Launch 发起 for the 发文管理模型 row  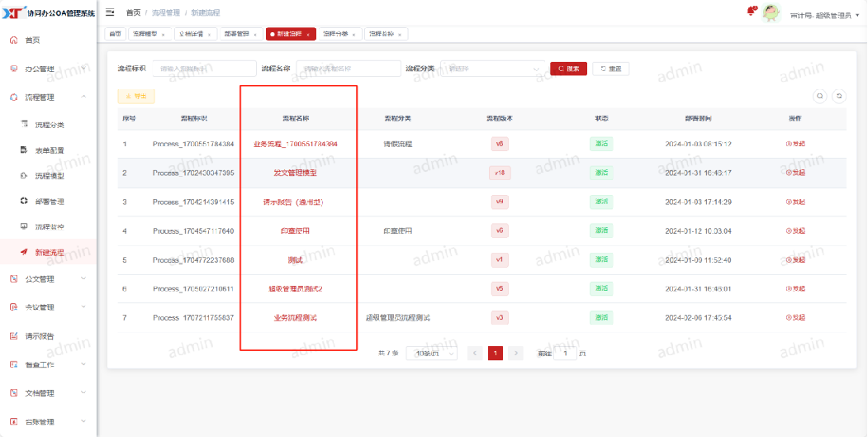pos(794,173)
